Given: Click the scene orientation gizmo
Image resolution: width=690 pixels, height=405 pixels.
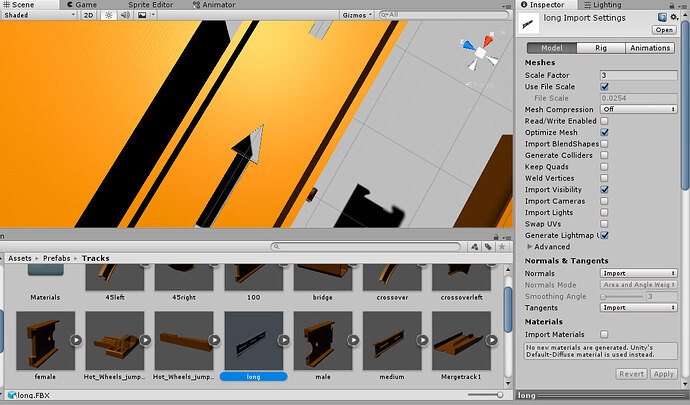Looking at the screenshot, I should [481, 53].
